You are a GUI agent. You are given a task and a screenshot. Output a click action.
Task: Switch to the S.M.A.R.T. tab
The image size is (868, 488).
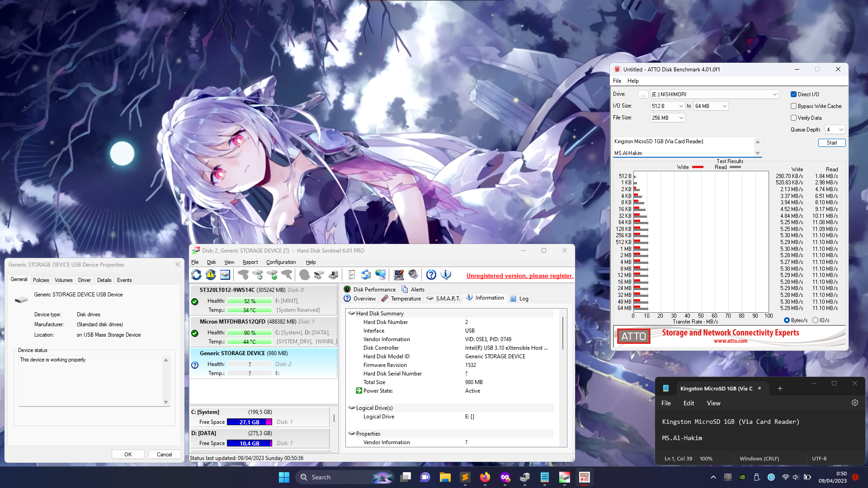(443, 299)
